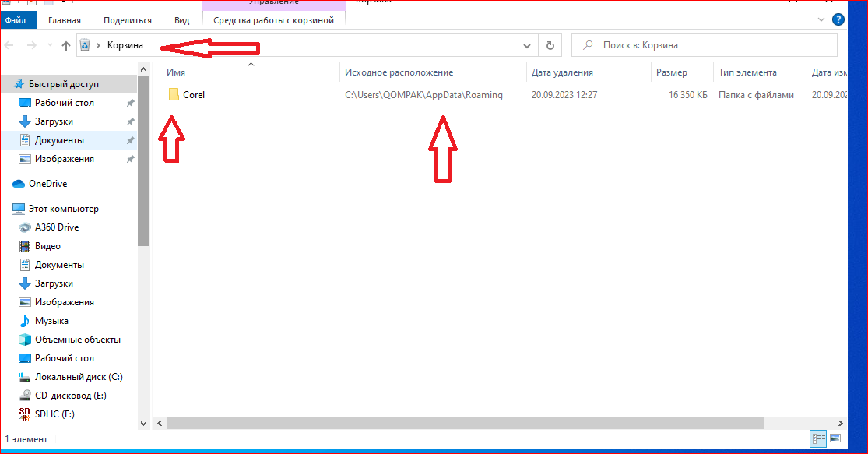This screenshot has height=454, width=868.
Task: Expand the ribbon with the chevron
Action: [821, 20]
